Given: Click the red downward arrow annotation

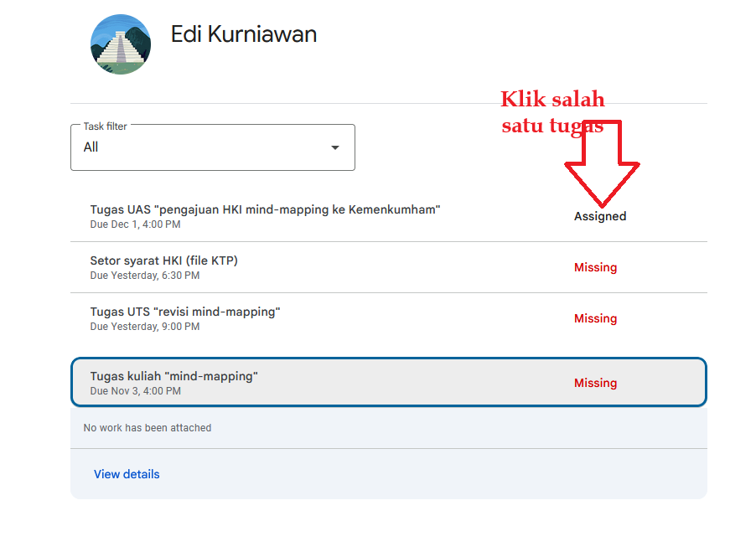Looking at the screenshot, I should coord(601,166).
